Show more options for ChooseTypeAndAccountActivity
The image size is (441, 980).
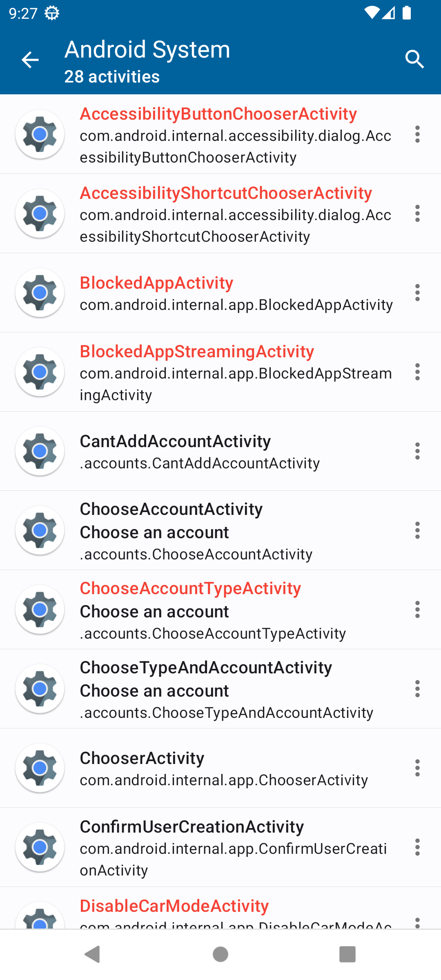(x=417, y=689)
